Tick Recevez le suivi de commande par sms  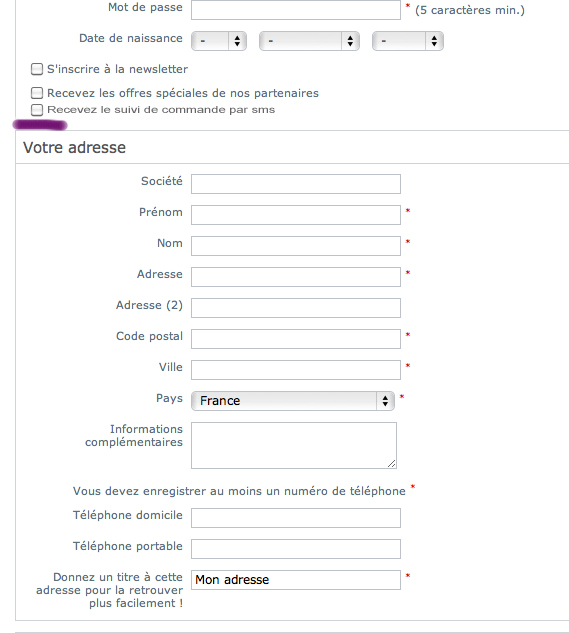coord(37,110)
